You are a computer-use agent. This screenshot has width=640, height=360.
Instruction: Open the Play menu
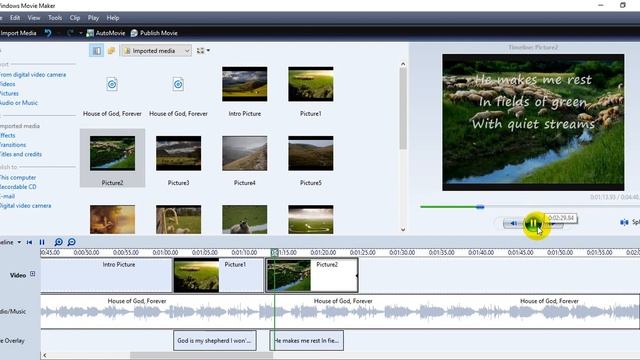pos(93,18)
